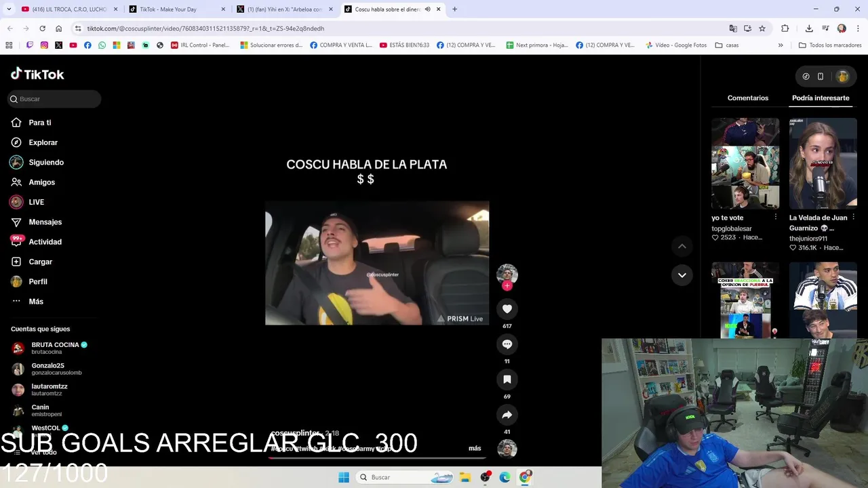Translate this page with the translate icon
Screen dimensions: 868x488
(733, 28)
